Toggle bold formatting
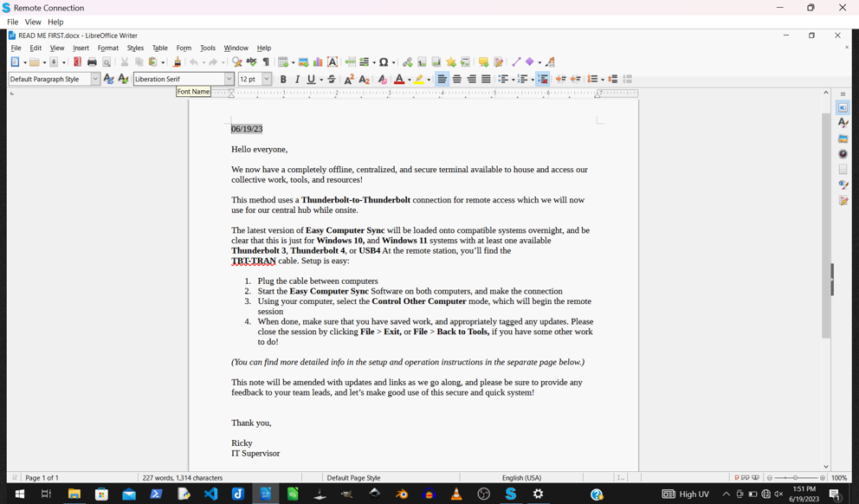The image size is (859, 504). pyautogui.click(x=283, y=80)
